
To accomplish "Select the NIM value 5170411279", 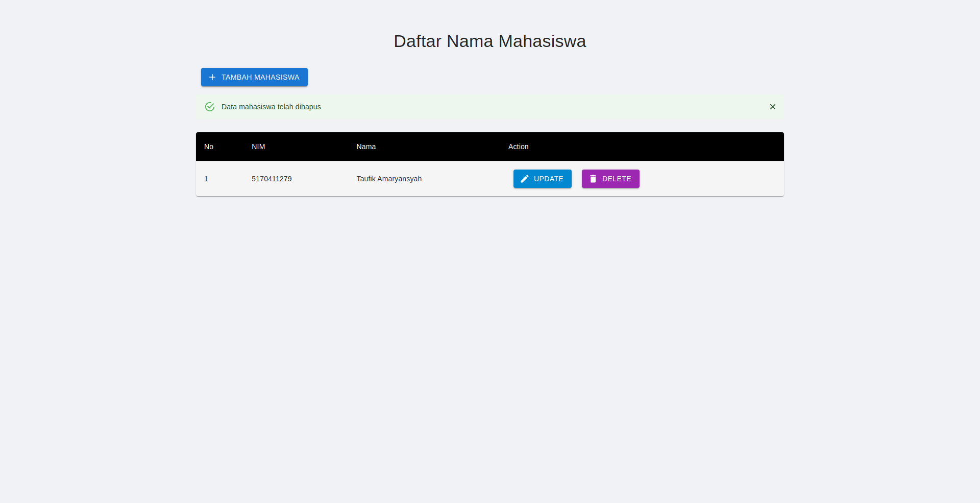I will pos(272,179).
